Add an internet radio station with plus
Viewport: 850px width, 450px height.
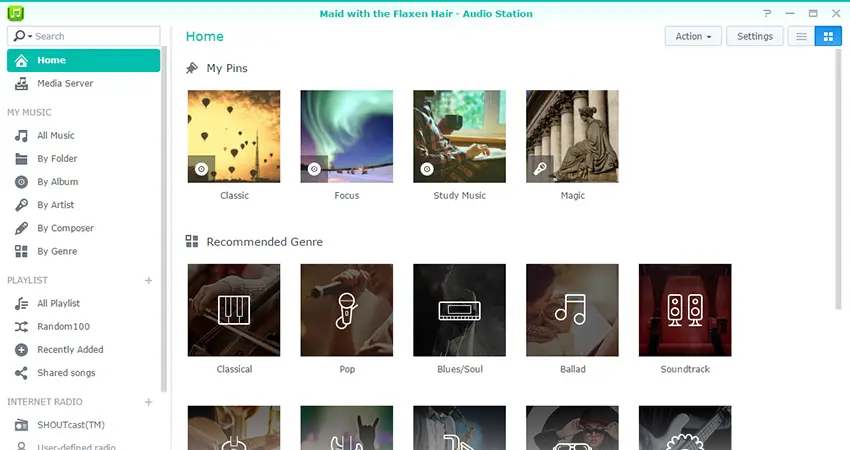click(x=149, y=402)
